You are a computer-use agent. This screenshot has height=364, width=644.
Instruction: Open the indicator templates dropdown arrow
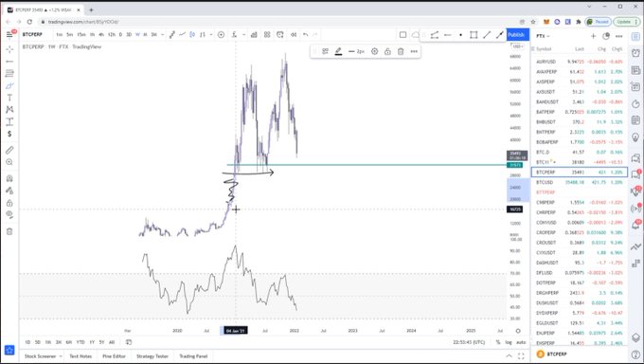pyautogui.click(x=243, y=34)
